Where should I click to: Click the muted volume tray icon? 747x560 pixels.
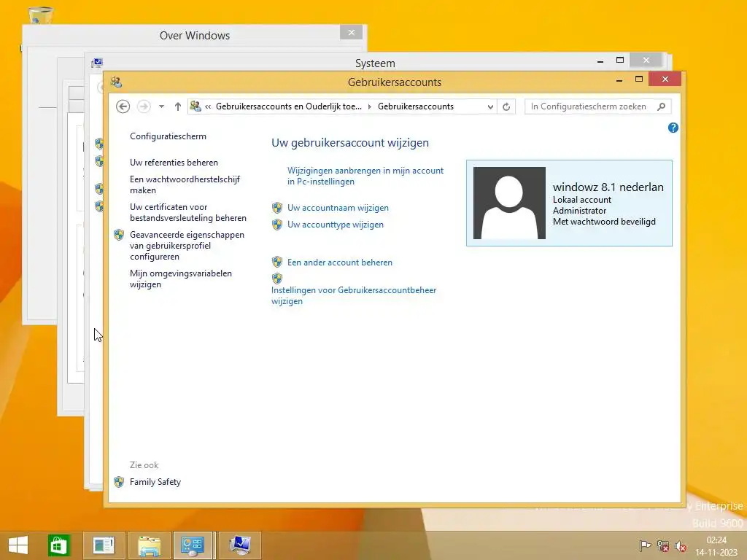click(681, 545)
